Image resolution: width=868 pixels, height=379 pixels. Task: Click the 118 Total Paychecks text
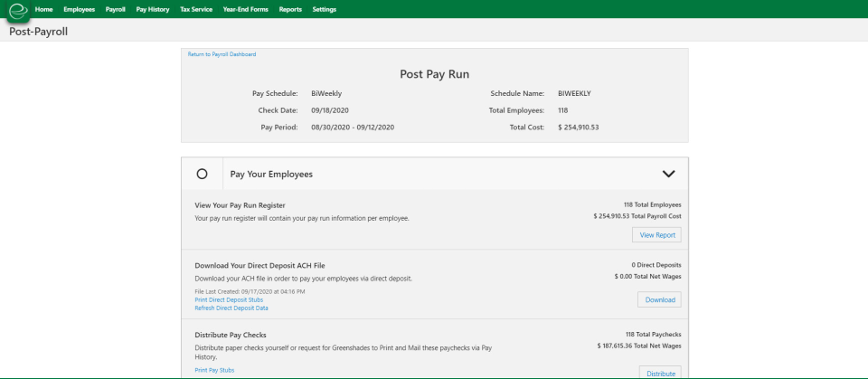click(x=654, y=335)
